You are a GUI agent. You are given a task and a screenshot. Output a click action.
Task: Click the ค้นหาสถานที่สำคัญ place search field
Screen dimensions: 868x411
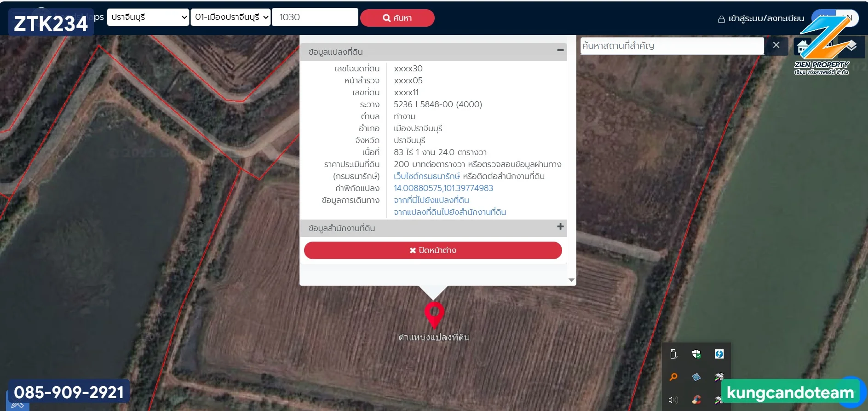tap(672, 46)
